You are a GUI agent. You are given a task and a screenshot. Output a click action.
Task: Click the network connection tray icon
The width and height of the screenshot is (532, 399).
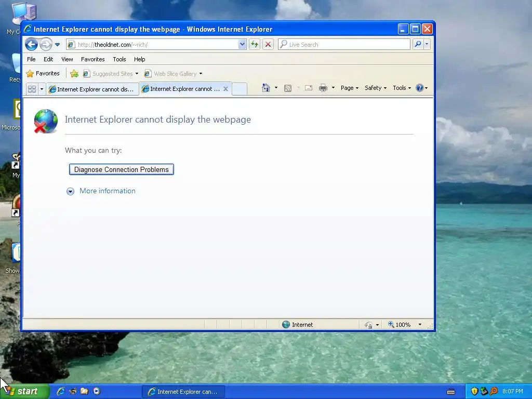[x=484, y=391]
